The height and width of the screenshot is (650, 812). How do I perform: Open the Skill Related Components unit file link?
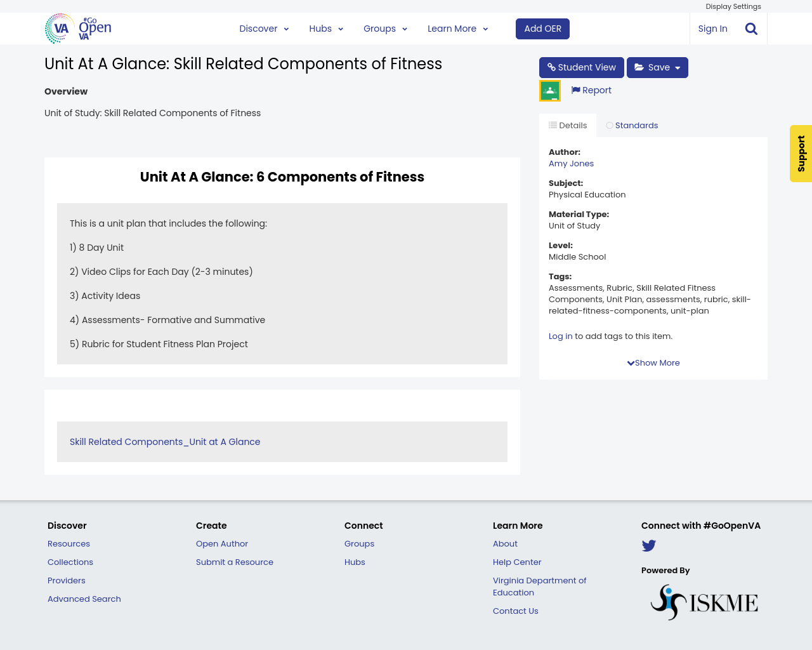[165, 441]
